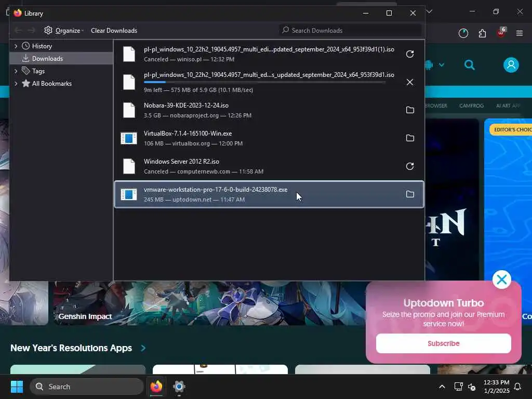
Task: Open the Organize gear menu
Action: pyautogui.click(x=64, y=31)
